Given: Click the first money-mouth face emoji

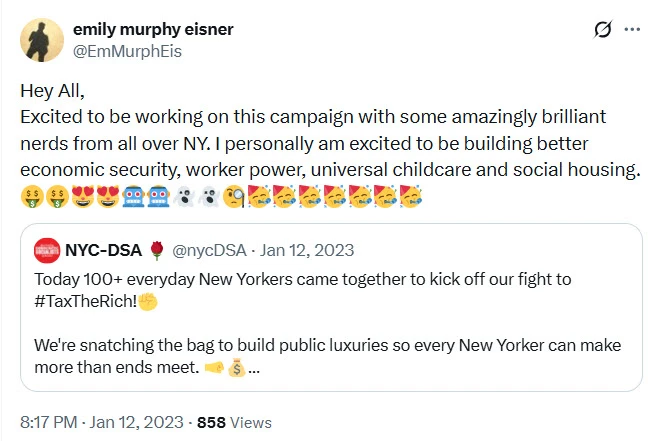Looking at the screenshot, I should pos(32,197).
